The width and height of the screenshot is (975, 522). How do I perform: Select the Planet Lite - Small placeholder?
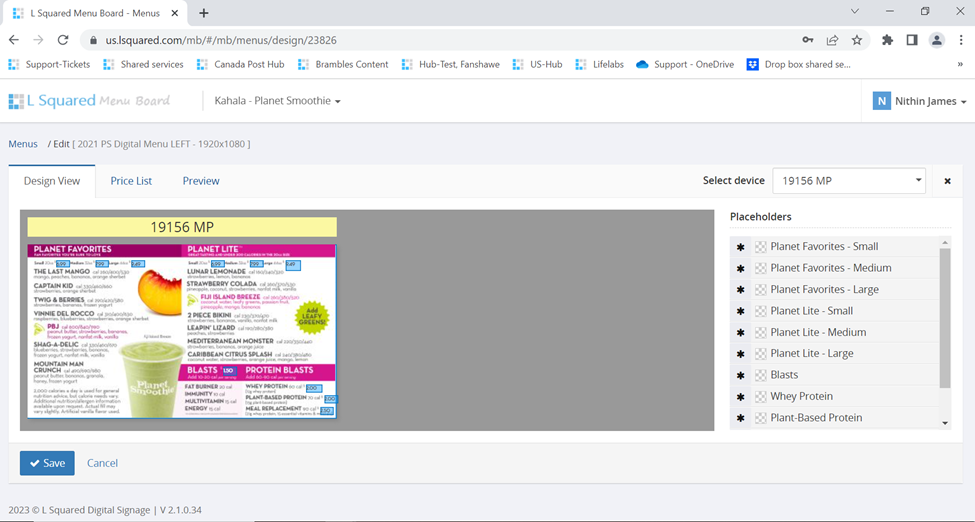(811, 310)
